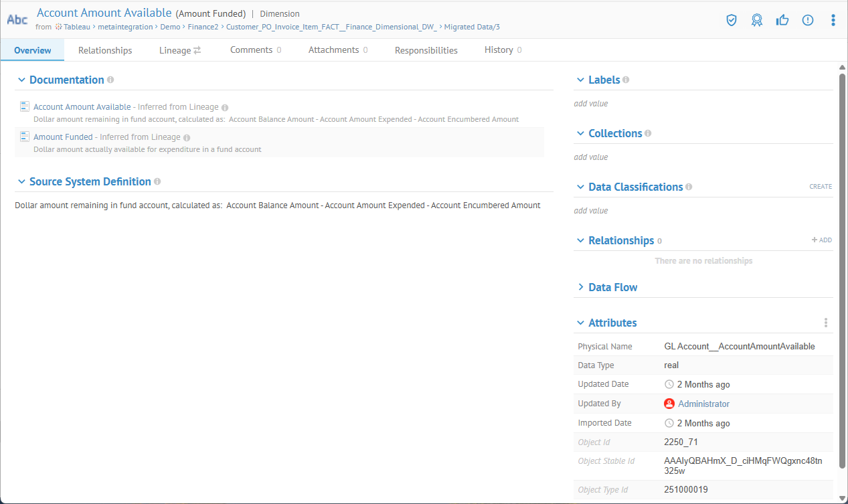
Task: Open the Attributes section three-dot menu
Action: (x=826, y=323)
